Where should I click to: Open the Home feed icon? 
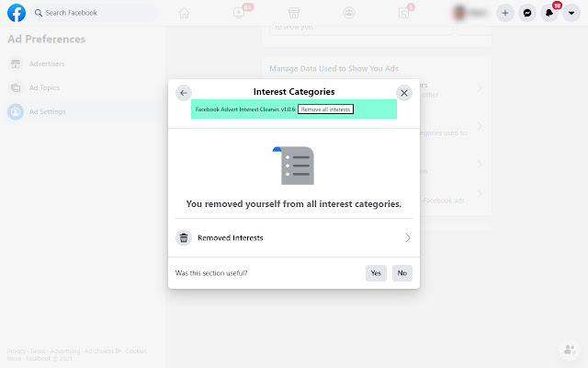coord(184,13)
